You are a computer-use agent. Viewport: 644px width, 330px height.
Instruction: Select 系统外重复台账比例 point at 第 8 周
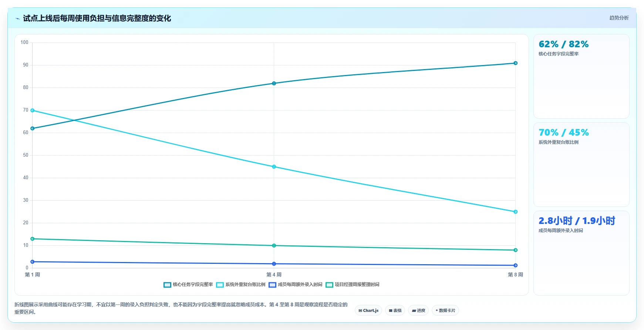pos(516,212)
